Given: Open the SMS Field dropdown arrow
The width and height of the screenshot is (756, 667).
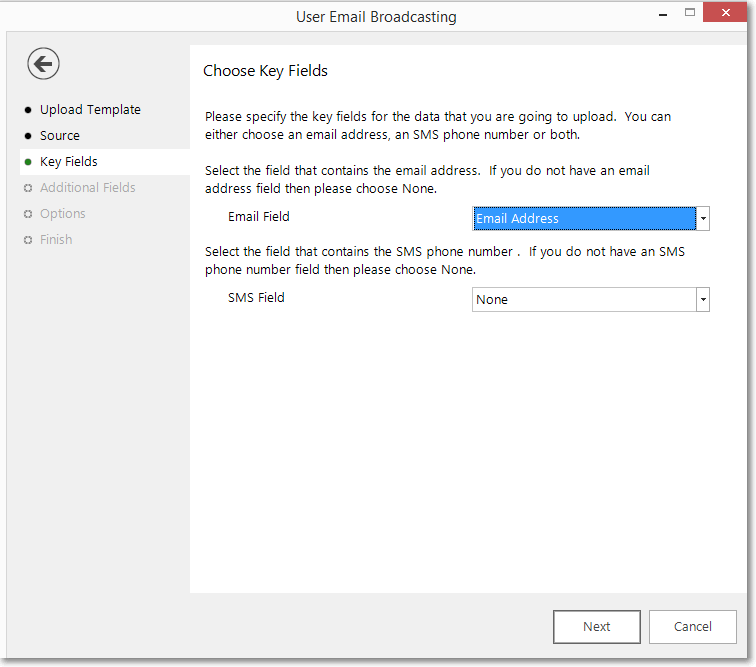Looking at the screenshot, I should coord(703,299).
